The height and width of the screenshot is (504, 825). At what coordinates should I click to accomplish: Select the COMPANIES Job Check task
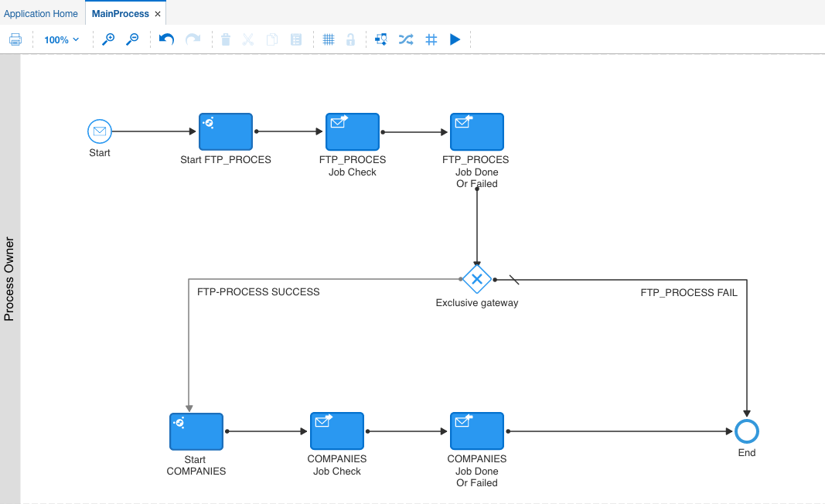coord(337,431)
